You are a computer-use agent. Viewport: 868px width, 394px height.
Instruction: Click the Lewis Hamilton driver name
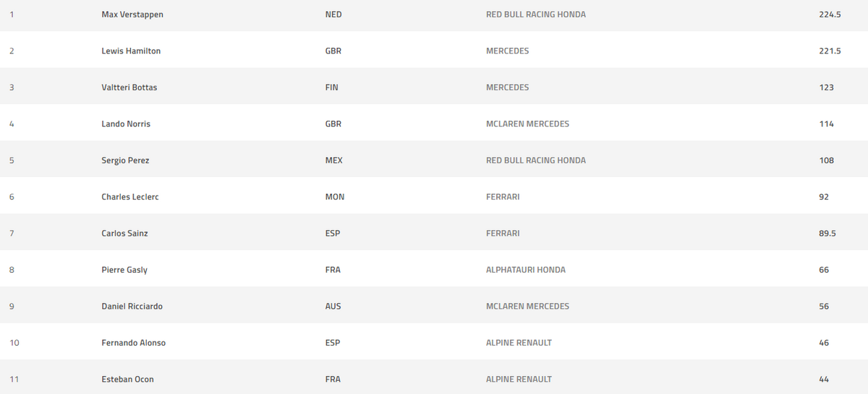(131, 51)
